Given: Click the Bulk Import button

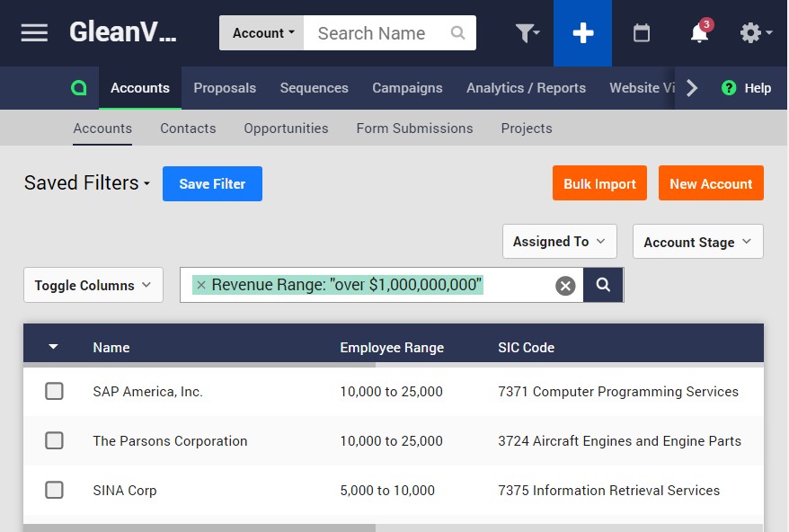Looking at the screenshot, I should pos(599,183).
